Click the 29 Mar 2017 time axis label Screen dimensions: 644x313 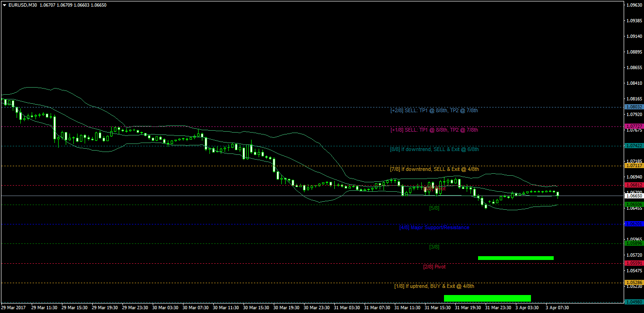pos(14,307)
